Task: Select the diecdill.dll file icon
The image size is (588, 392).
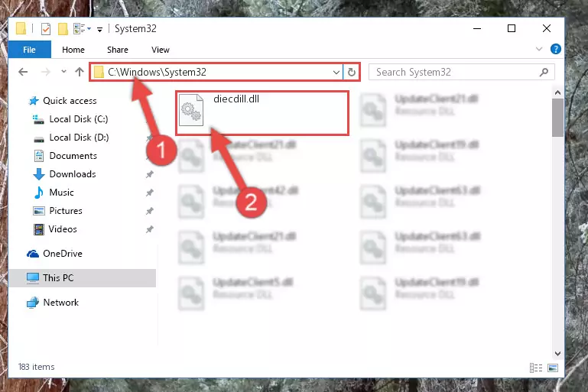Action: [191, 110]
